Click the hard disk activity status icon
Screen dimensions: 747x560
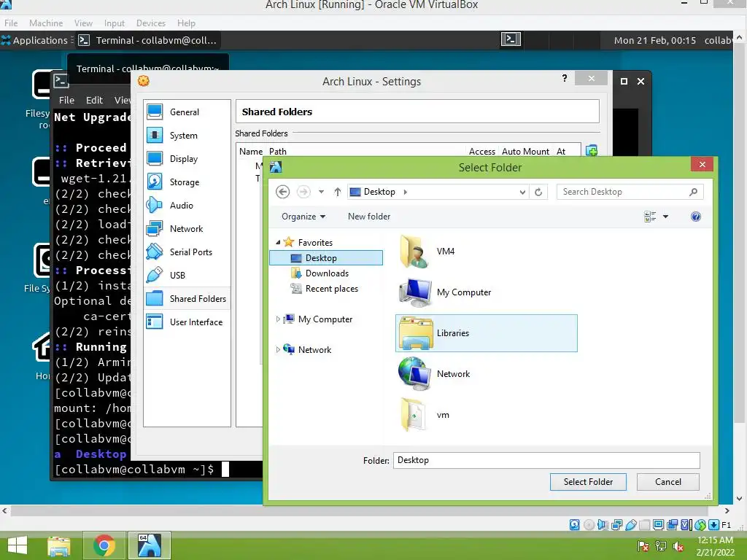[x=575, y=525]
